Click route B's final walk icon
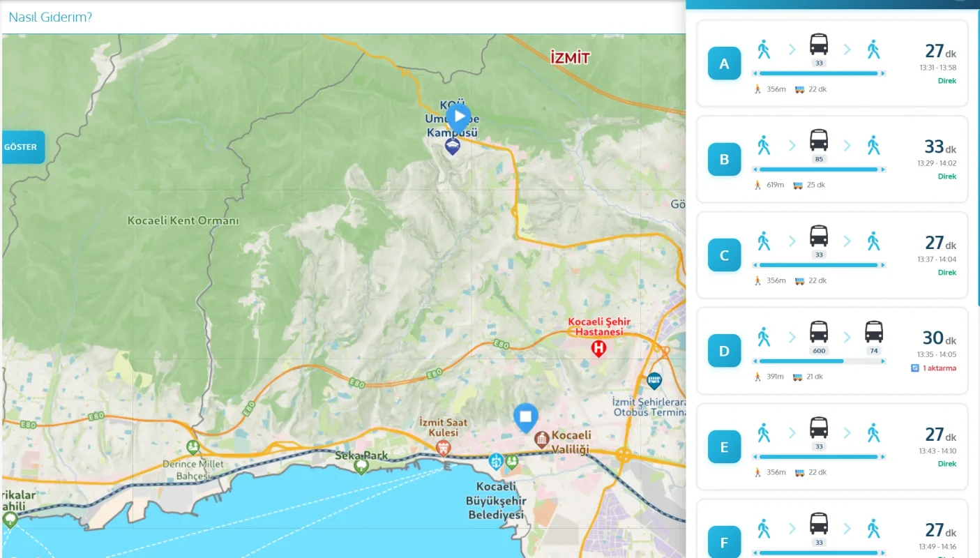980x558 pixels. 873,145
